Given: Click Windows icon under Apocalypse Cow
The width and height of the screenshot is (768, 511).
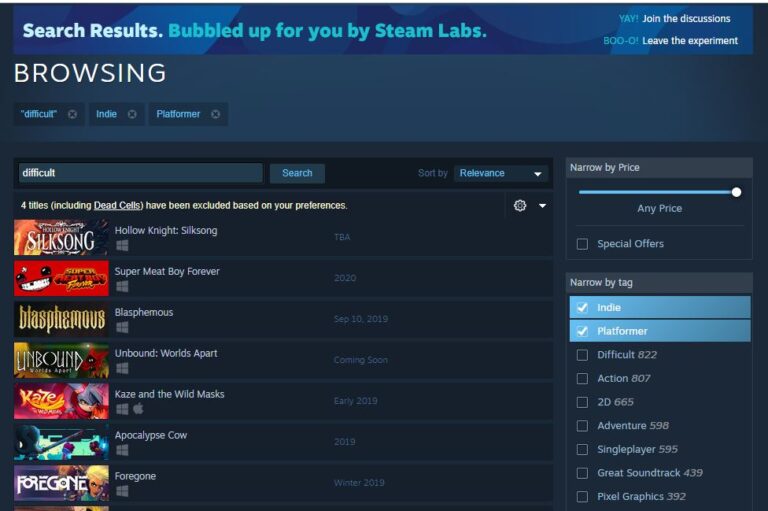Looking at the screenshot, I should coord(122,450).
